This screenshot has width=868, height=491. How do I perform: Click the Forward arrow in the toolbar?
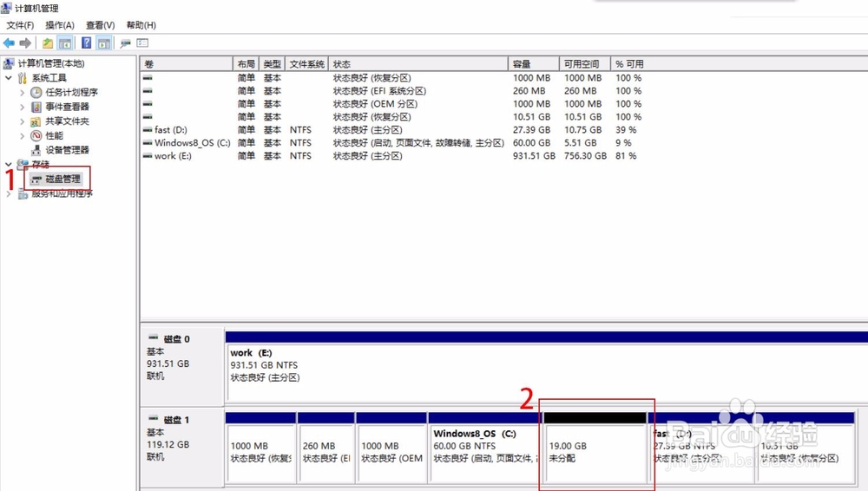click(25, 43)
